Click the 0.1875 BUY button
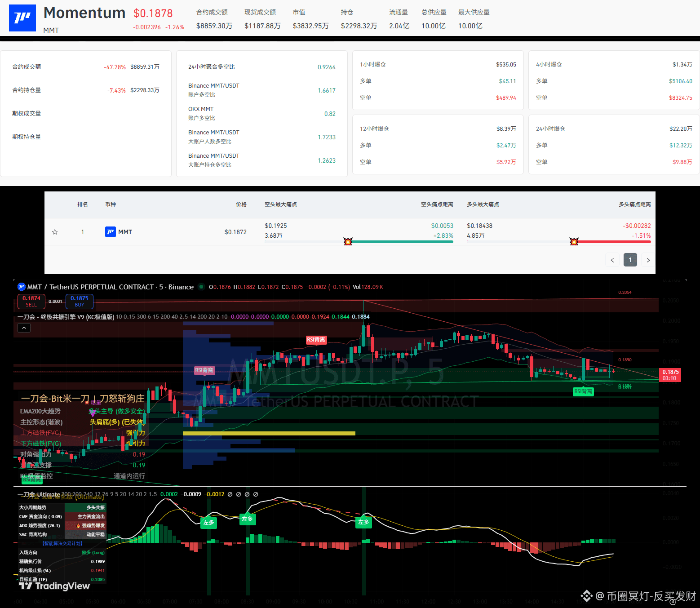The height and width of the screenshot is (608, 700). click(80, 301)
